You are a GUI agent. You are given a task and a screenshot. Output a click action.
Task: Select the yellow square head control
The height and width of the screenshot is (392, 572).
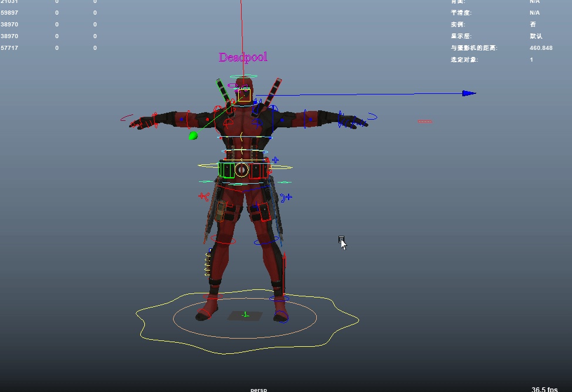coord(244,95)
